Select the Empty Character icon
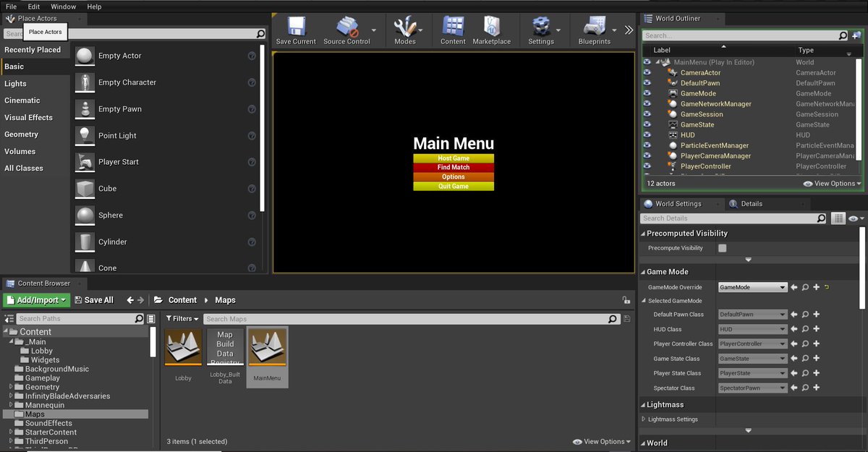Viewport: 868px width, 452px height. click(85, 82)
